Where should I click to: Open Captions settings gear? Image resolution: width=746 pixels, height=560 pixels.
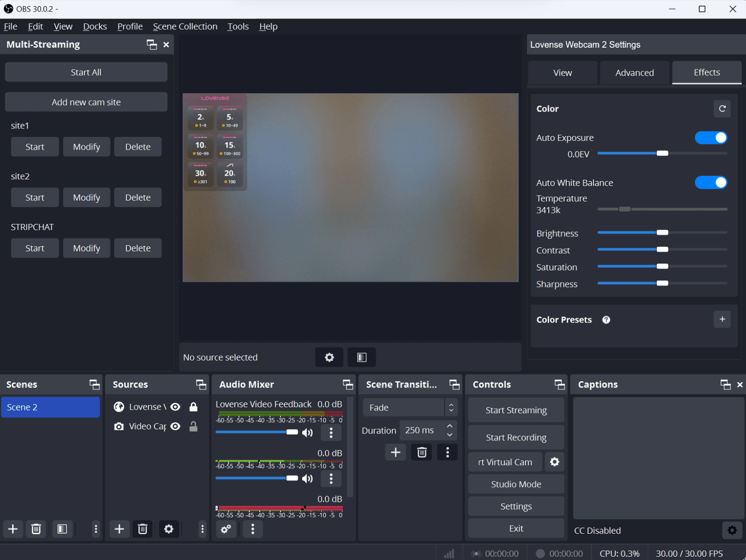[732, 530]
